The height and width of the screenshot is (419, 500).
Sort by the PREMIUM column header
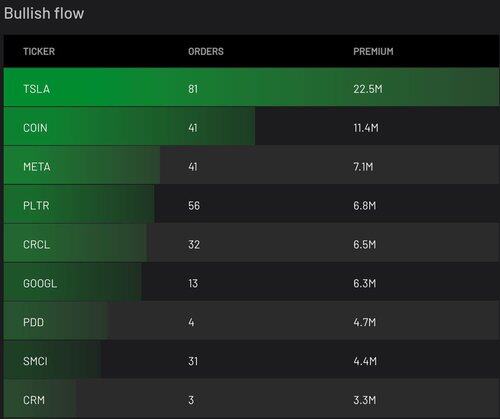(x=373, y=51)
